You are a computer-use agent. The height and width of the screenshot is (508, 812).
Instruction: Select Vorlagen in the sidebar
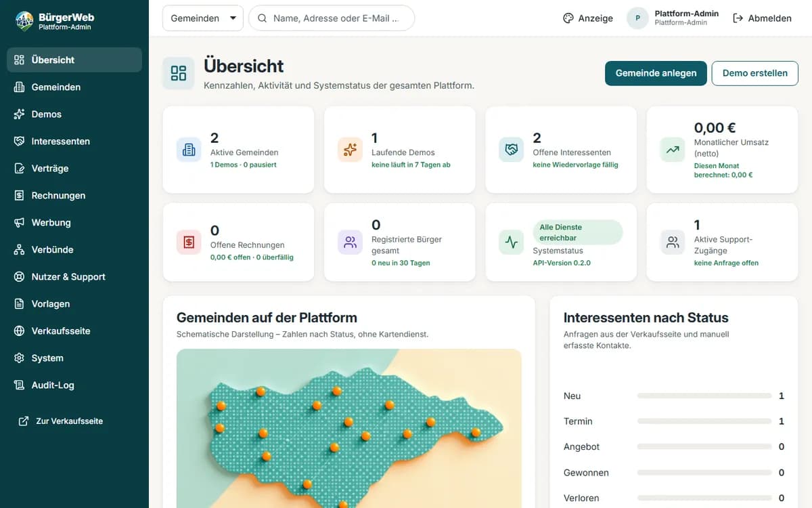[74, 303]
